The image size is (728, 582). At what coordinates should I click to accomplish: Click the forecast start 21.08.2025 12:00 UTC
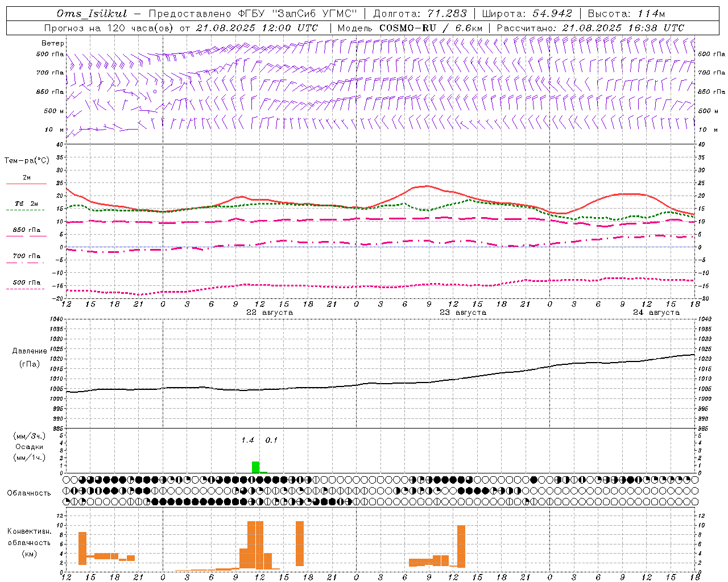[257, 28]
